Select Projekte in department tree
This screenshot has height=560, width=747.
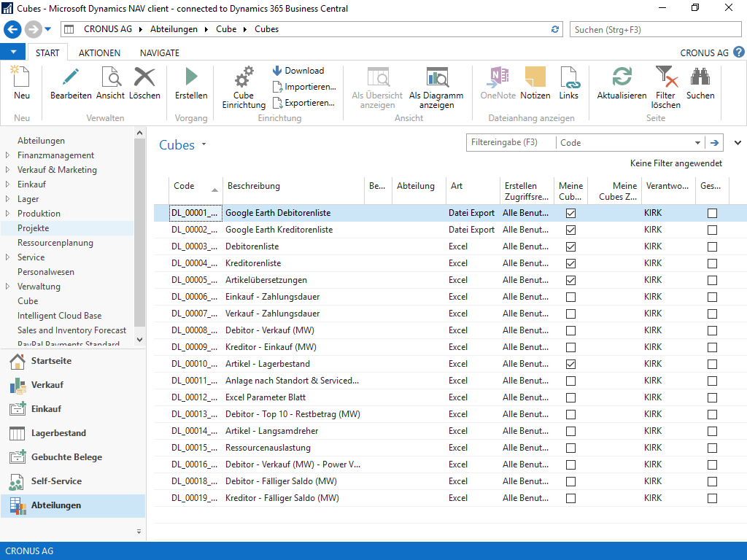point(34,228)
